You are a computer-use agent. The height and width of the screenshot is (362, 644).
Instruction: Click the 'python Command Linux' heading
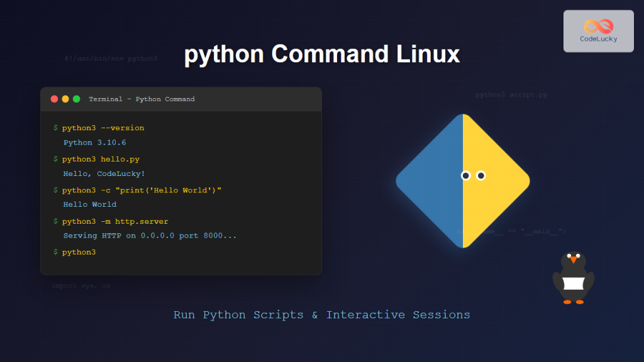(322, 55)
